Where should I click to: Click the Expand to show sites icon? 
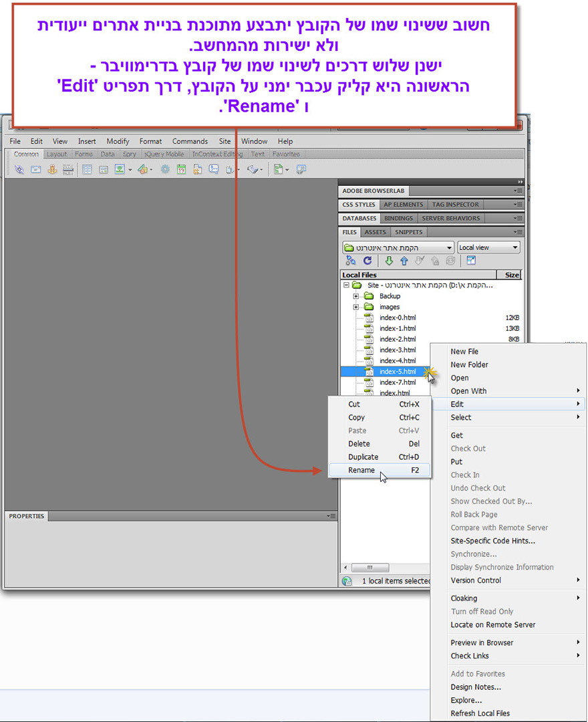click(x=471, y=261)
